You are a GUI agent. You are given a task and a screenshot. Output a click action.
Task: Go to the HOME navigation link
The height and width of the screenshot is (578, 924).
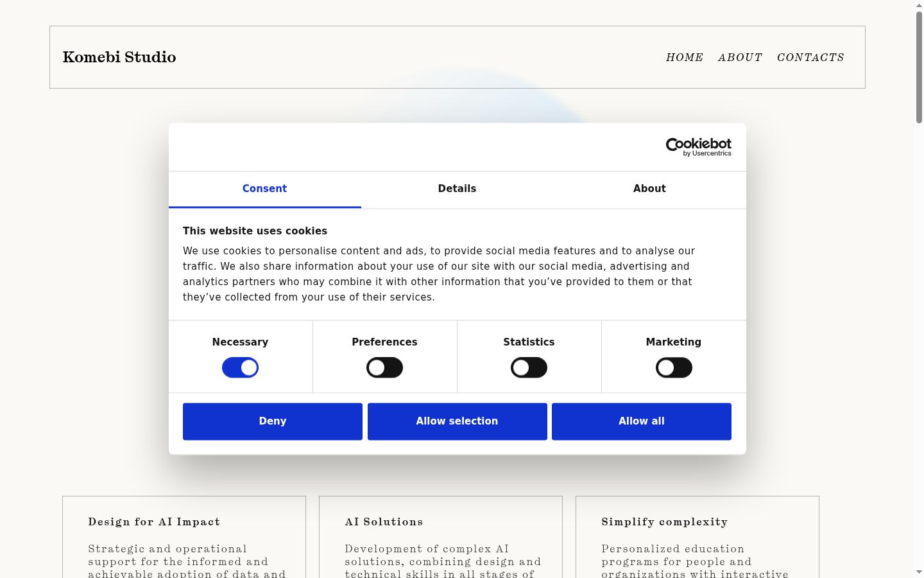tap(685, 57)
